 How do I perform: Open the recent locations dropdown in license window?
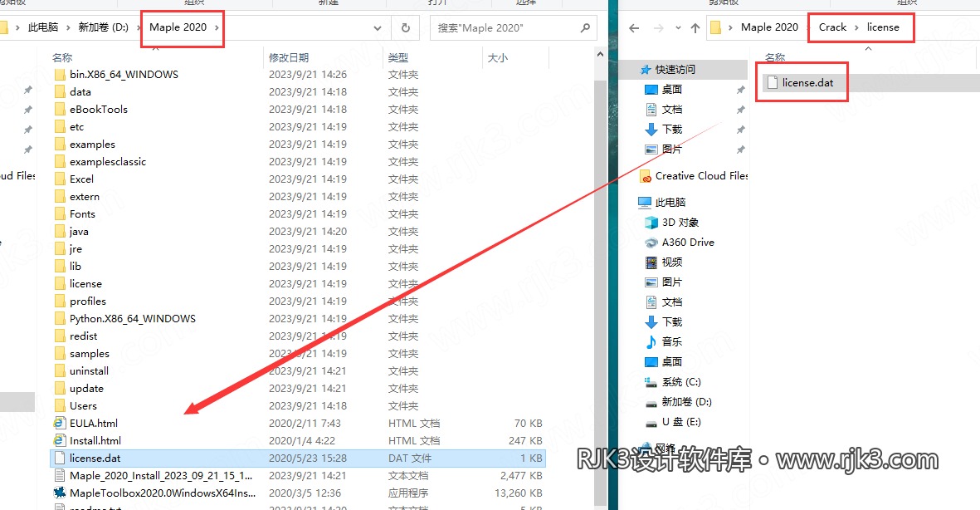(x=678, y=28)
